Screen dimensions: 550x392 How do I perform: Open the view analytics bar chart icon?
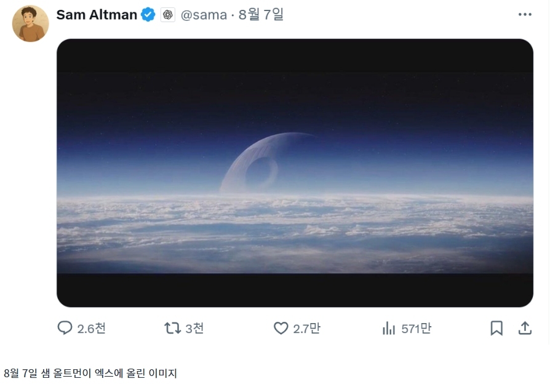tap(389, 328)
